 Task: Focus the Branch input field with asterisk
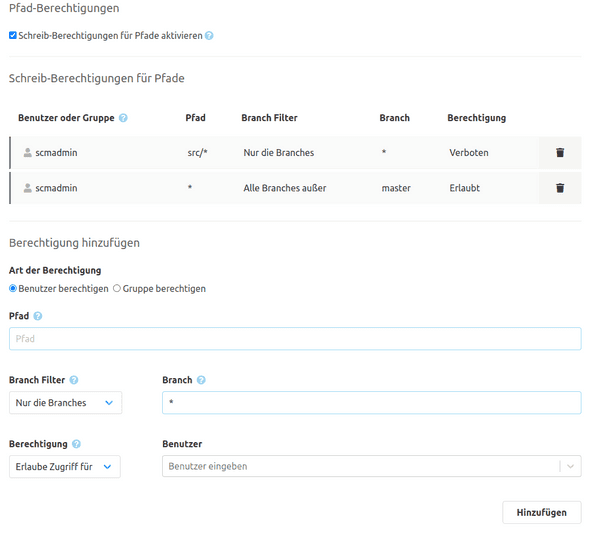pos(371,402)
